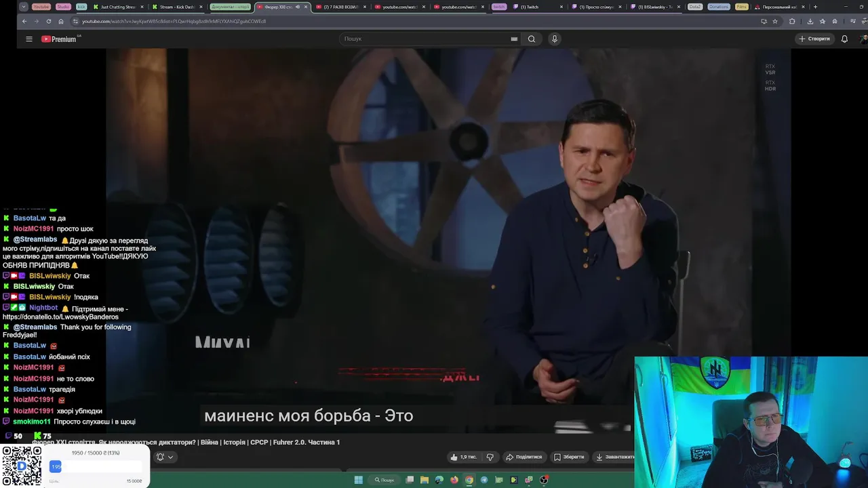Screen dimensions: 868x488
Task: Open YouTube notifications bell
Action: point(844,39)
